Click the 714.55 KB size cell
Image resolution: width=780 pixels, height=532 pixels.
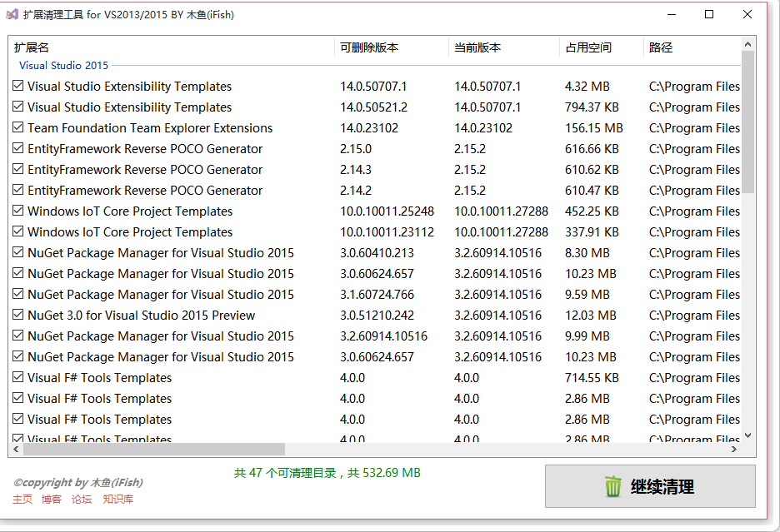tap(592, 378)
